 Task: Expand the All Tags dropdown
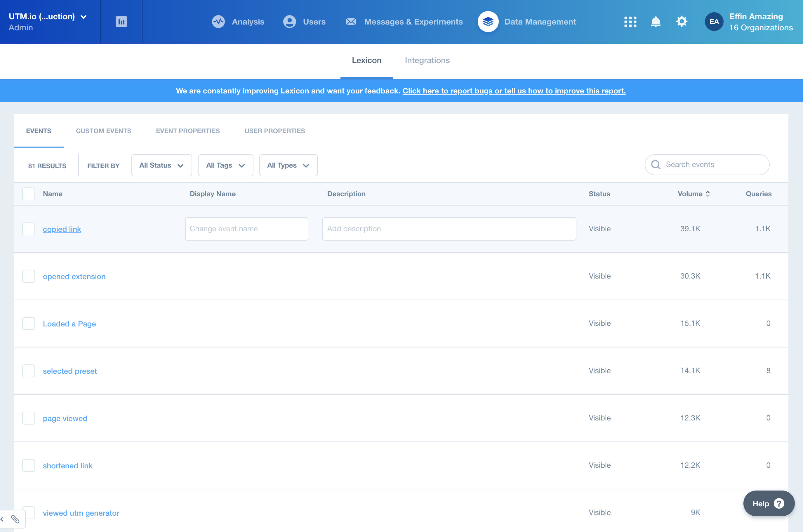pos(225,165)
